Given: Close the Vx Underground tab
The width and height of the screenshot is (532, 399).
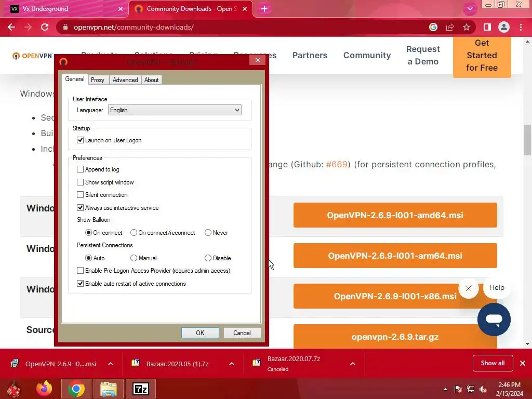Looking at the screenshot, I should 120,9.
